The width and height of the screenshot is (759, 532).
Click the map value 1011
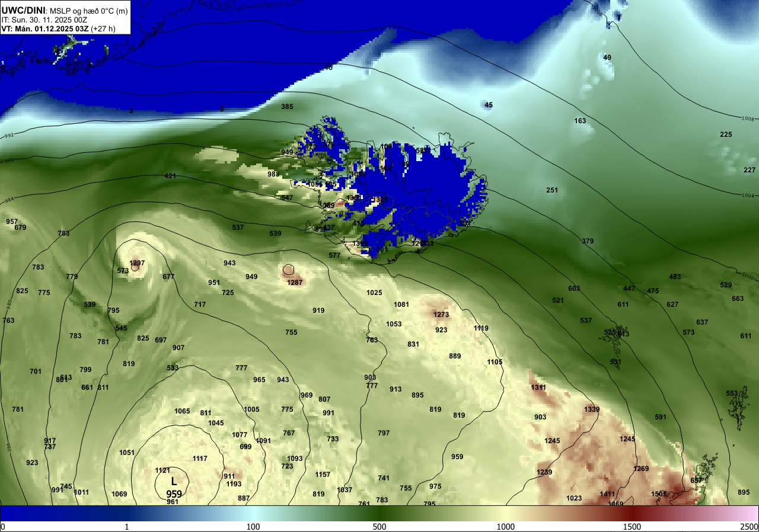[x=81, y=492]
